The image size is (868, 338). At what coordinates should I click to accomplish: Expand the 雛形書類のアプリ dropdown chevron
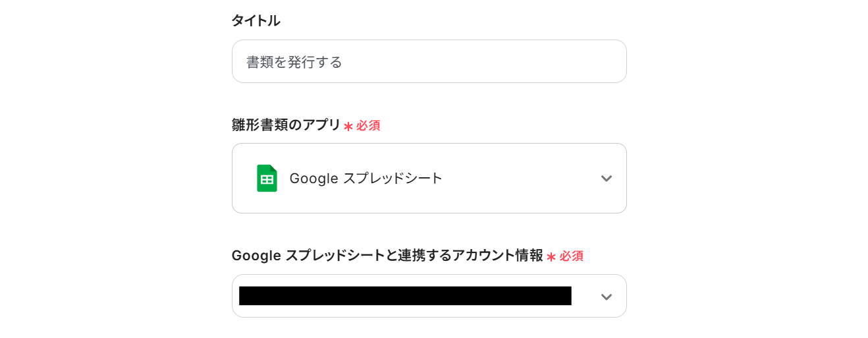(x=607, y=179)
